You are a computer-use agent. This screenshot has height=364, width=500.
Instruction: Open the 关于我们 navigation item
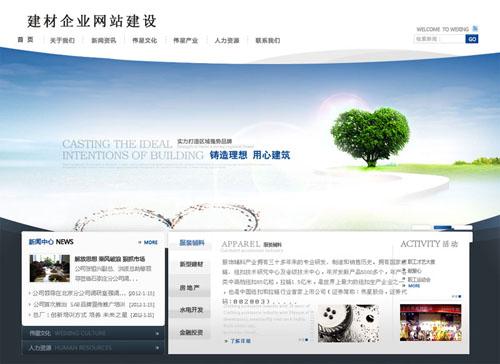pyautogui.click(x=62, y=41)
